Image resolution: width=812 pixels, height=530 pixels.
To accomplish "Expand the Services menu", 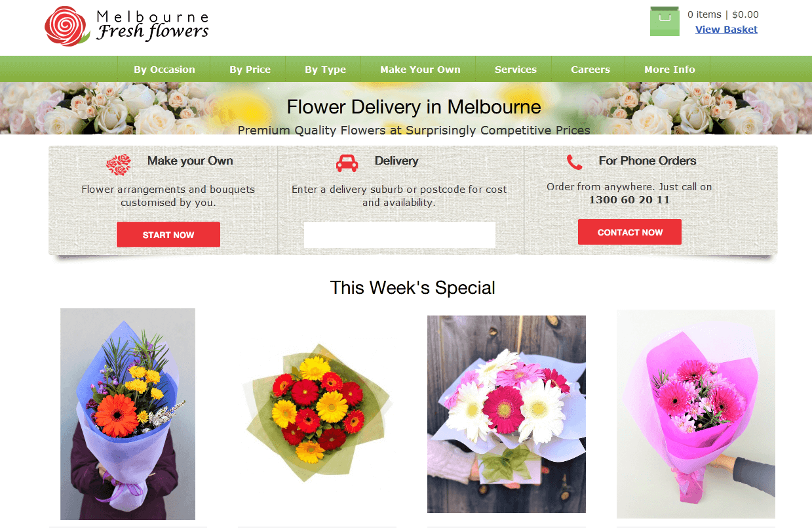I will click(x=516, y=70).
